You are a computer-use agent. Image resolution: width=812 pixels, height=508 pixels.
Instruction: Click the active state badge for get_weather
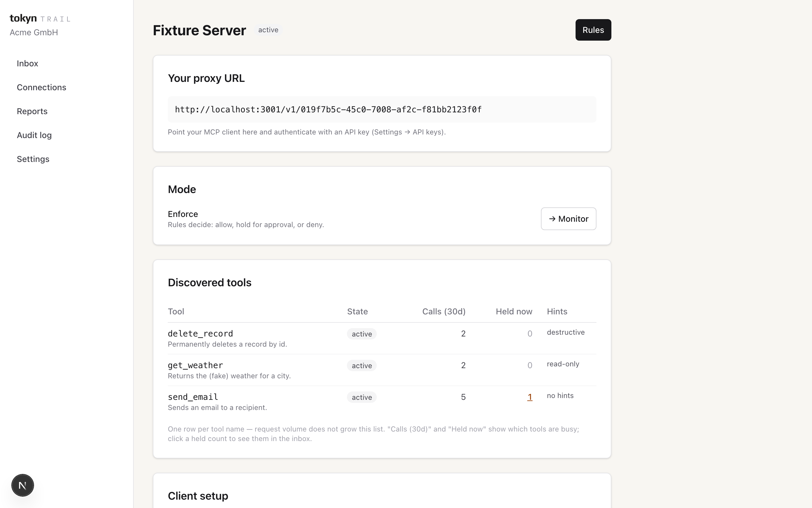tap(362, 365)
